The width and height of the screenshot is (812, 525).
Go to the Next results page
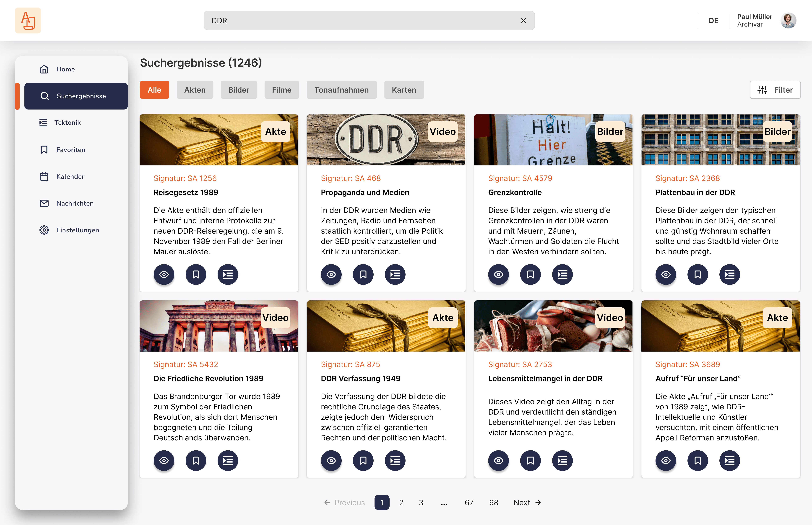(x=527, y=502)
